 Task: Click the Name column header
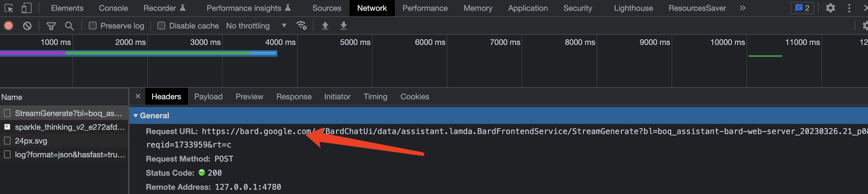click(64, 97)
